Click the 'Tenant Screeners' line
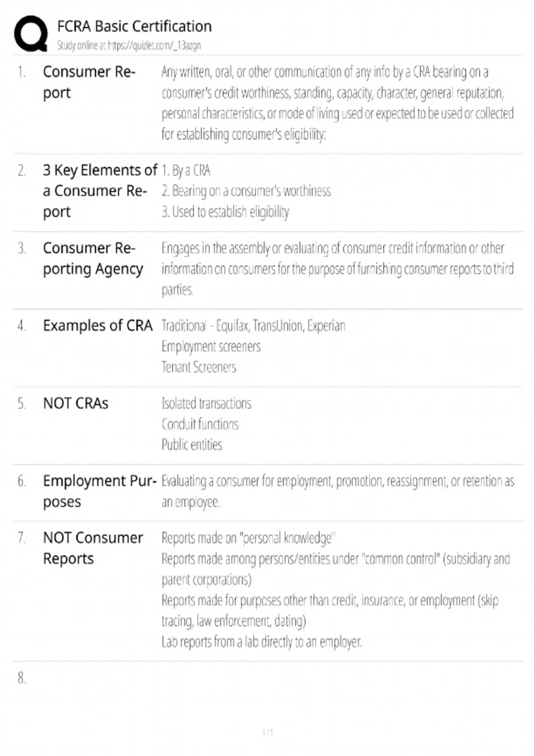Screen dimensions: 534x756 point(199,367)
